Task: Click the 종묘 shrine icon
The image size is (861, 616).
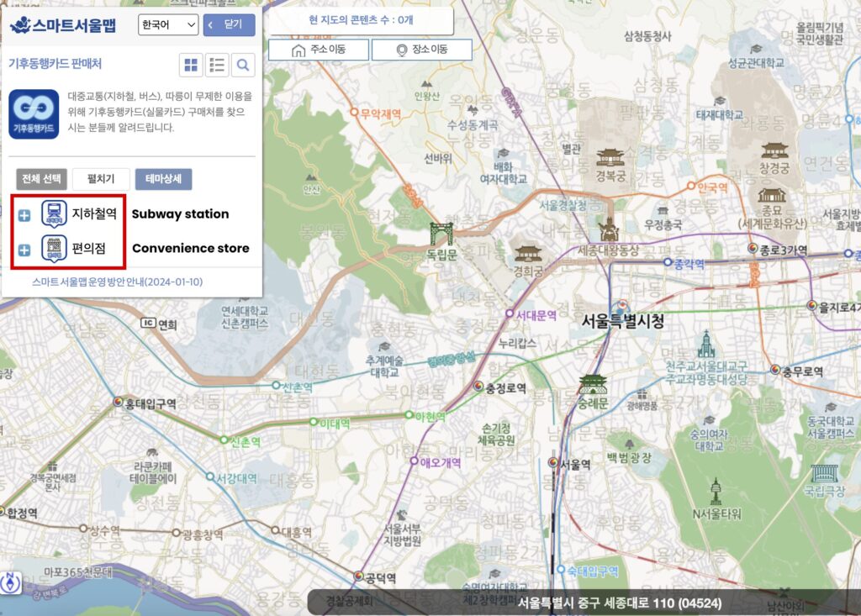Action: (x=772, y=196)
